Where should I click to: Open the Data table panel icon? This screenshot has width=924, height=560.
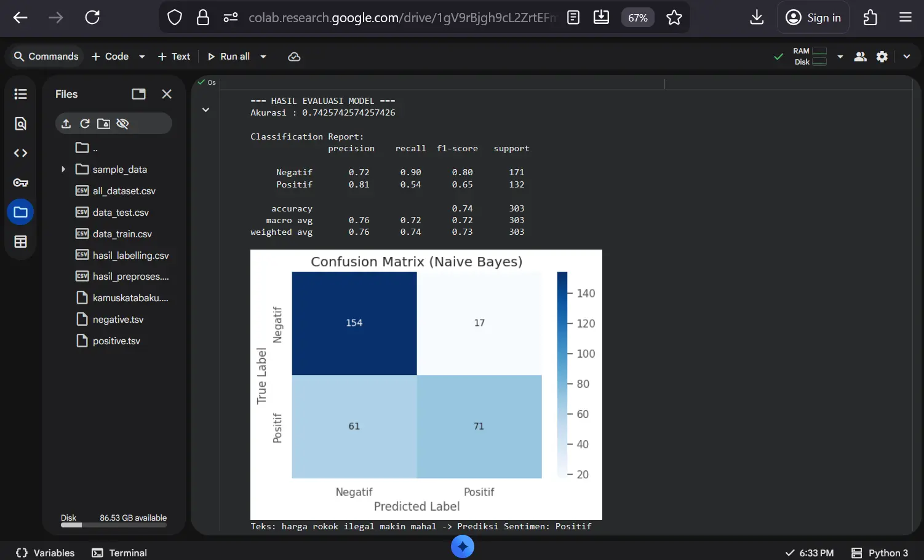click(20, 241)
